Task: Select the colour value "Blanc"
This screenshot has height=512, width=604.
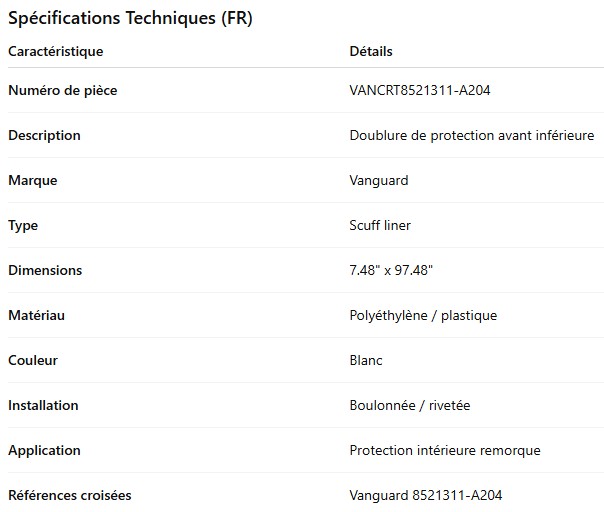Action: tap(366, 361)
